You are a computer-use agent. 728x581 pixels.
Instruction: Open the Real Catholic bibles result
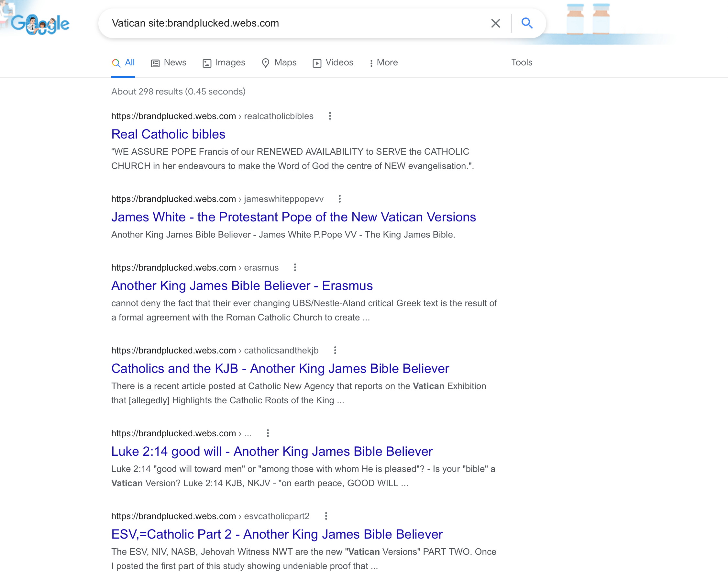(x=168, y=134)
